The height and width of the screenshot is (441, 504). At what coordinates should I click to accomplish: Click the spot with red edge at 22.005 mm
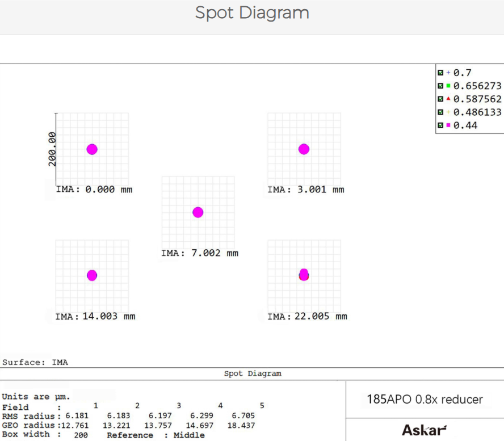[x=304, y=275]
